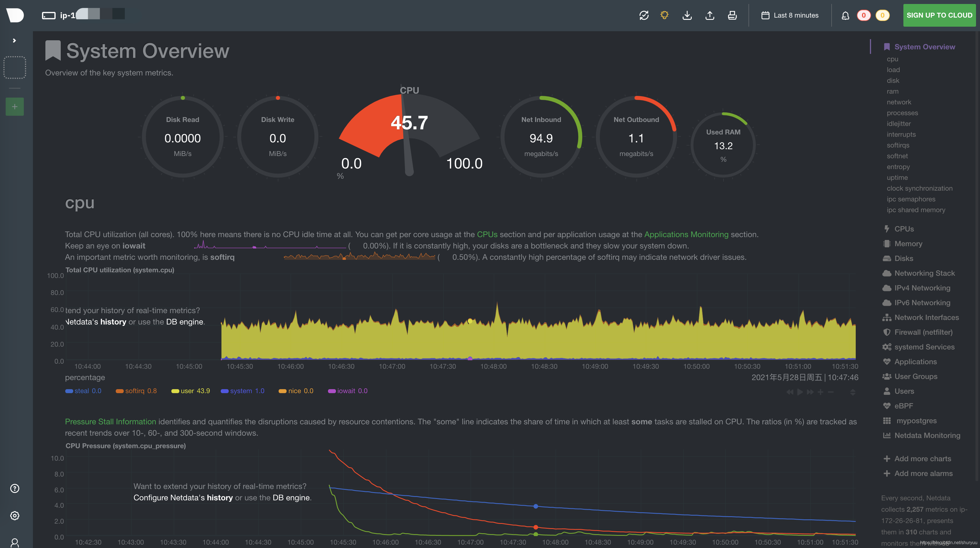Screen dimensions: 980x548
Task: Click the download snapshot icon
Action: (x=687, y=15)
